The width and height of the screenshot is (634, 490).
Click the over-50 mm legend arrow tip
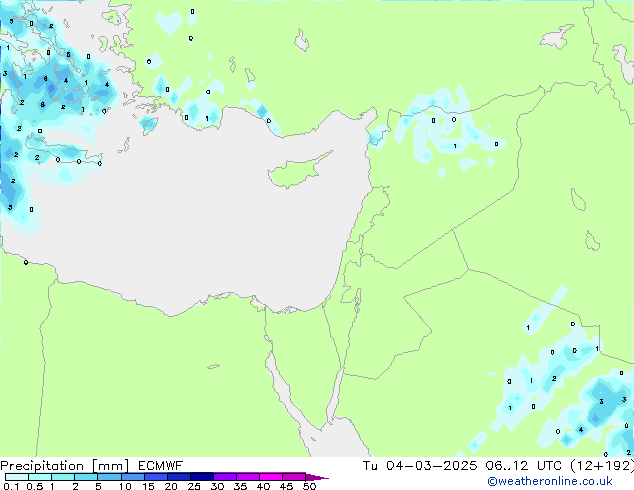317,477
